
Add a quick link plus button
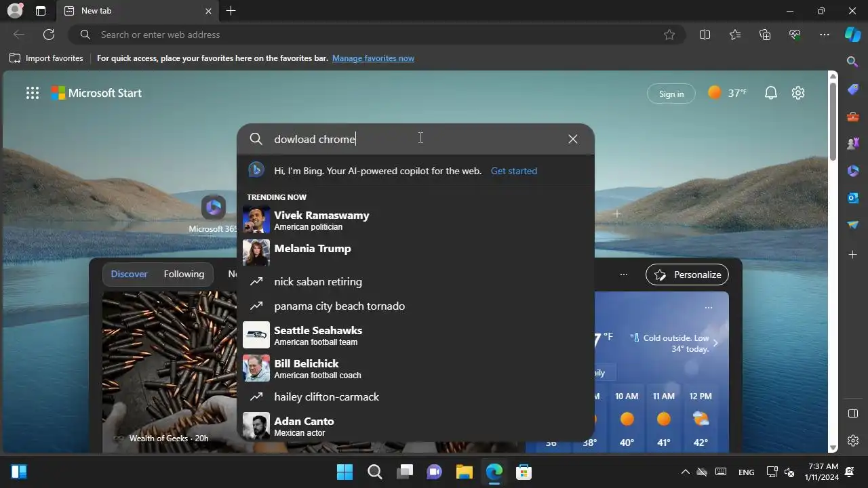coord(617,214)
